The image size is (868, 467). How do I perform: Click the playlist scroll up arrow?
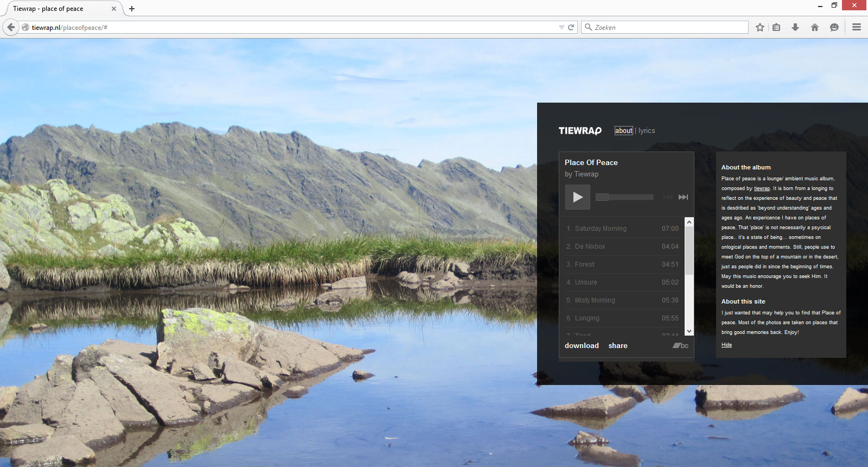[x=689, y=222]
